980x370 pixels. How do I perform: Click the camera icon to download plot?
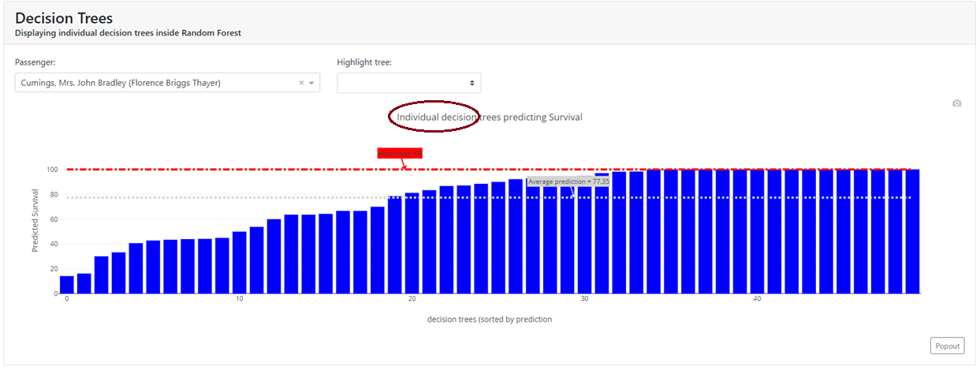coord(956,103)
